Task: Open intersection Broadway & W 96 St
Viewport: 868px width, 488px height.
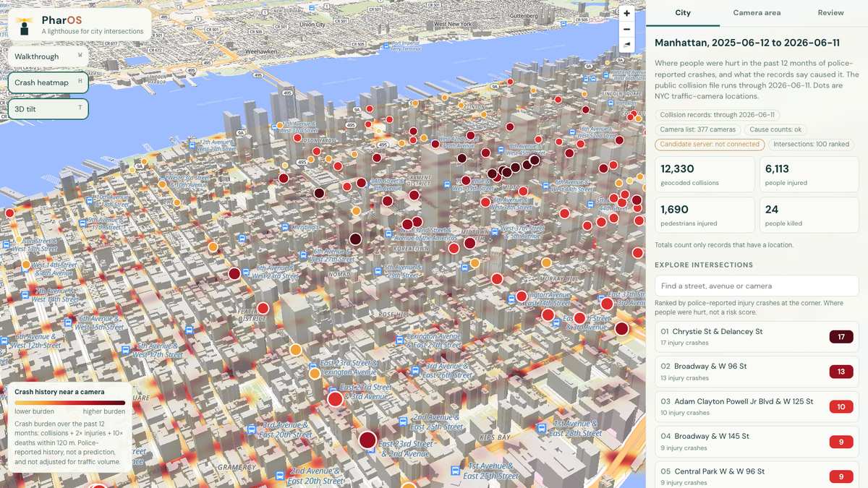Action: click(x=757, y=372)
